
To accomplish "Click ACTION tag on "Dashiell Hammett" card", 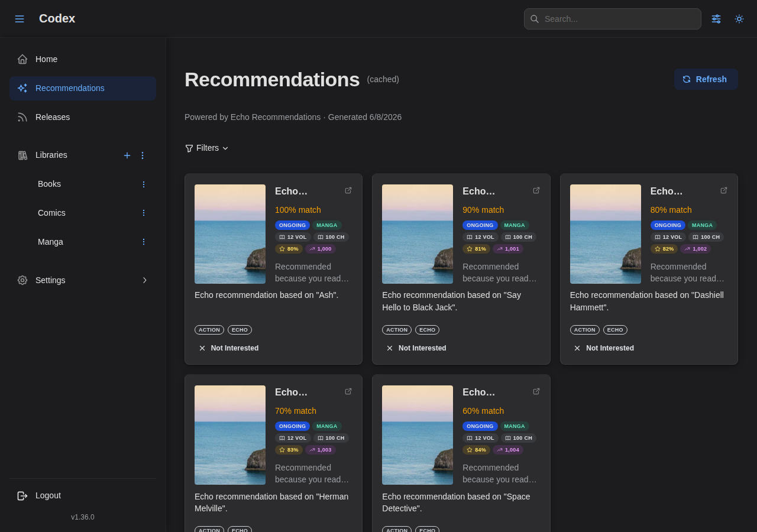I will [x=585, y=330].
